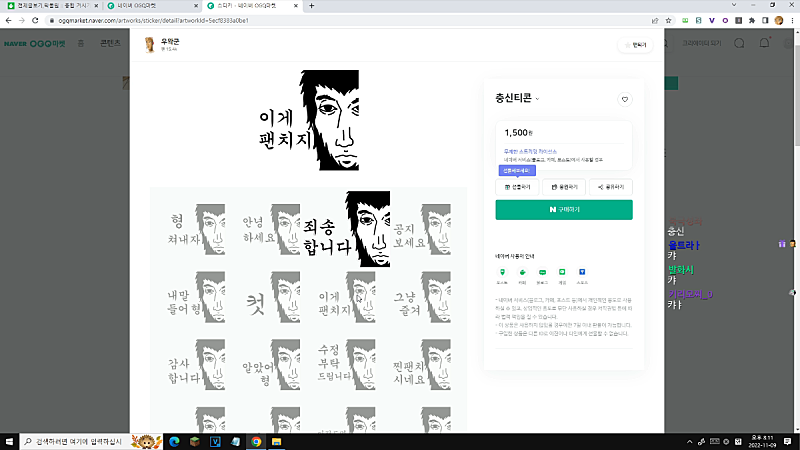Click the 공유하기 share button

point(611,187)
